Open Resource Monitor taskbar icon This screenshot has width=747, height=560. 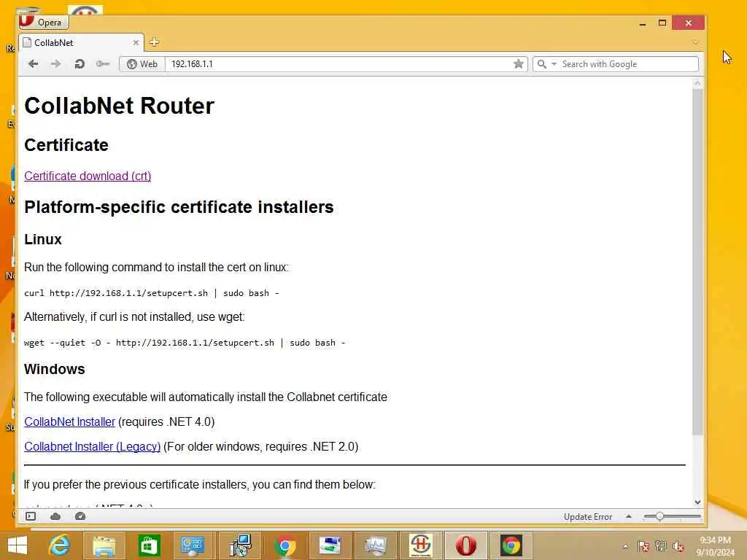pyautogui.click(x=376, y=545)
